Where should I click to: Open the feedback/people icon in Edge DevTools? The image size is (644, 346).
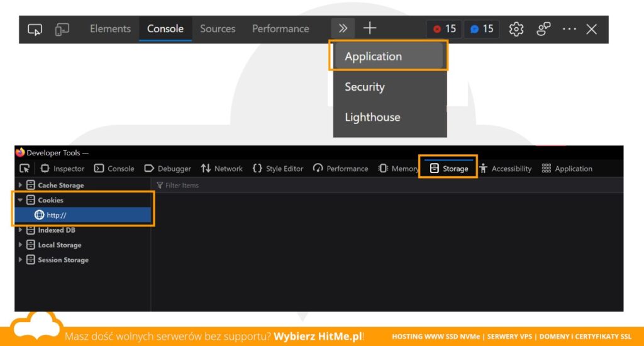[543, 29]
